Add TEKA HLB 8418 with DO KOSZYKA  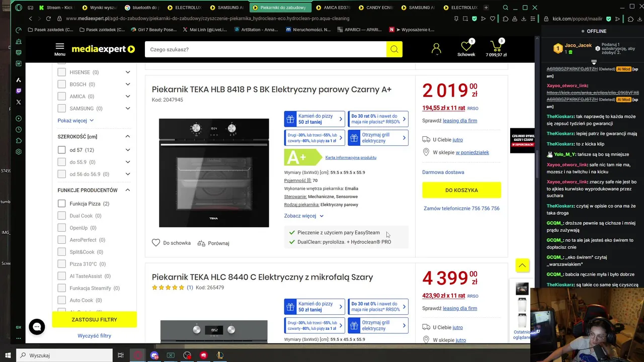click(461, 190)
